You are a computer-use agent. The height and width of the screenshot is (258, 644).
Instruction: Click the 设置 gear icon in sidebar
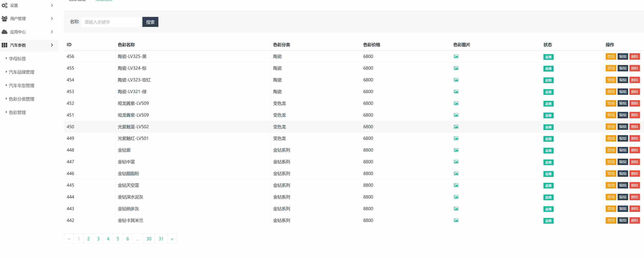point(5,5)
